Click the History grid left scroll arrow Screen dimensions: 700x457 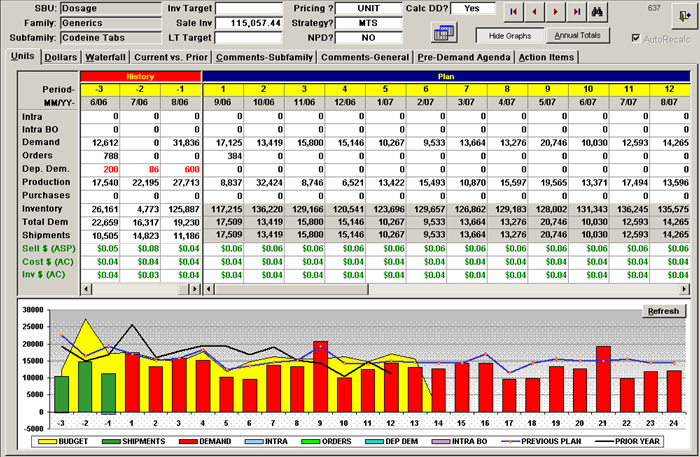pos(86,289)
